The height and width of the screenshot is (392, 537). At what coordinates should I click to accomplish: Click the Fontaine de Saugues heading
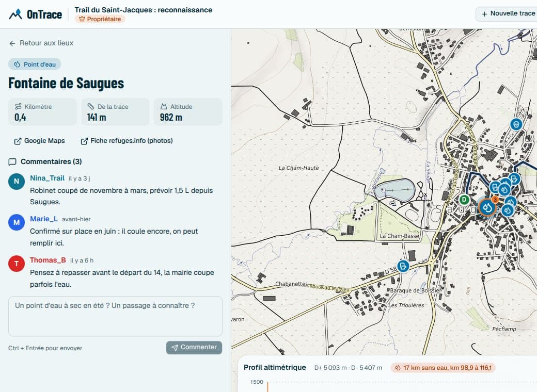(x=66, y=83)
